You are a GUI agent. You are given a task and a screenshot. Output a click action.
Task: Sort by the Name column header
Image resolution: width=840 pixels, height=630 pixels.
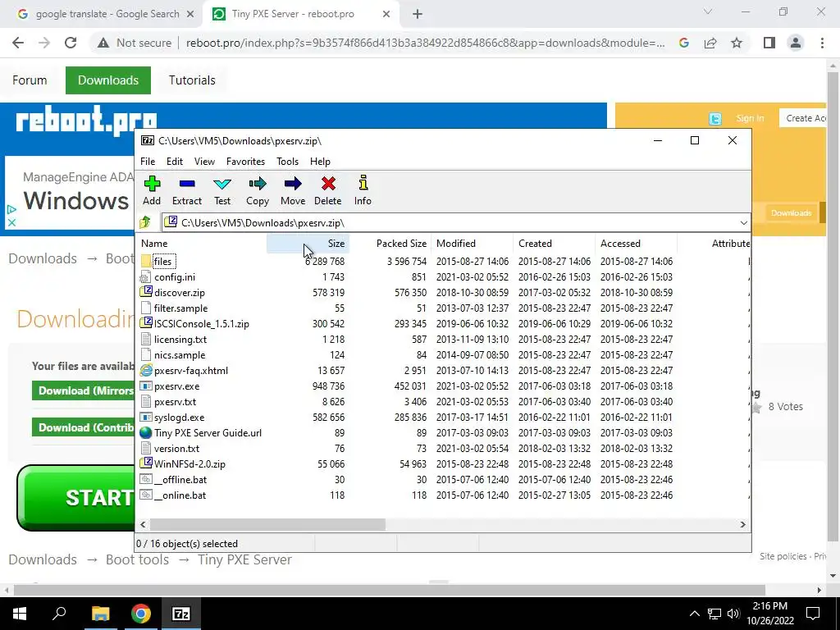pyautogui.click(x=203, y=243)
